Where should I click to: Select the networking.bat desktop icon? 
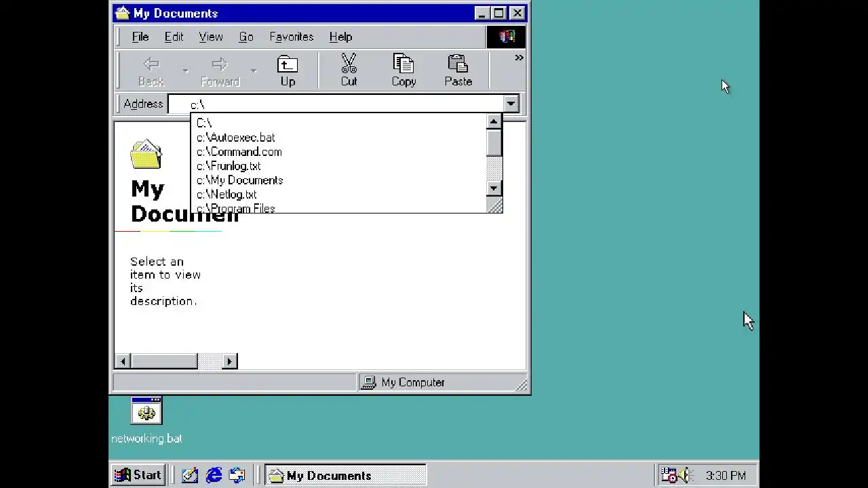click(146, 421)
